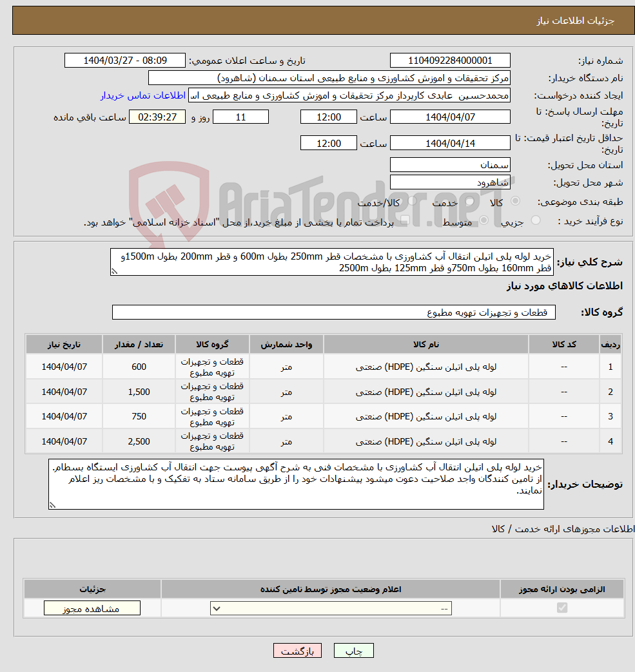
Task: Click the resize handle of need description box
Action: click(x=114, y=271)
